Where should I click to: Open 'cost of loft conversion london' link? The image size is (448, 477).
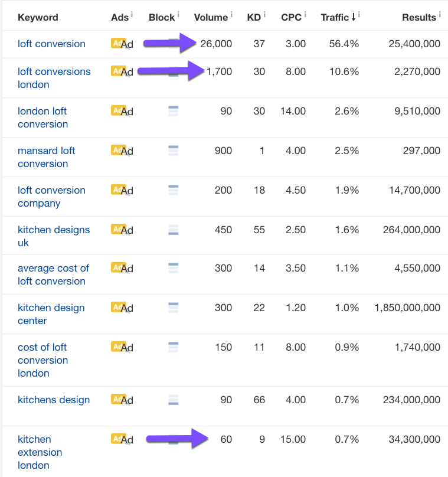point(42,360)
